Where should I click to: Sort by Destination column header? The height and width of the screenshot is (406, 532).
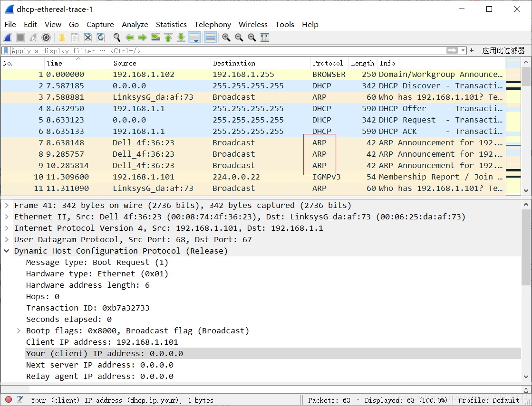[x=261, y=63]
